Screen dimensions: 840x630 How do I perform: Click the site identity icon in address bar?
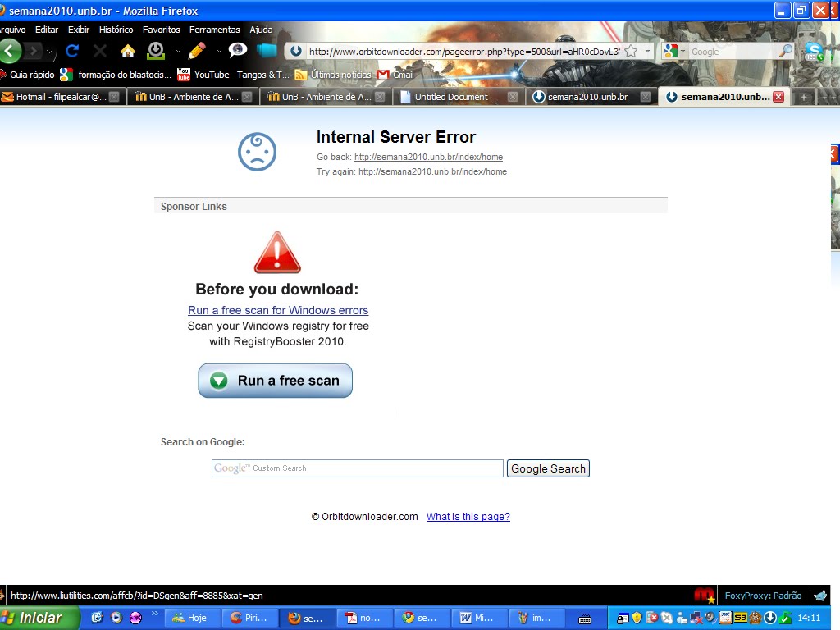pyautogui.click(x=295, y=52)
